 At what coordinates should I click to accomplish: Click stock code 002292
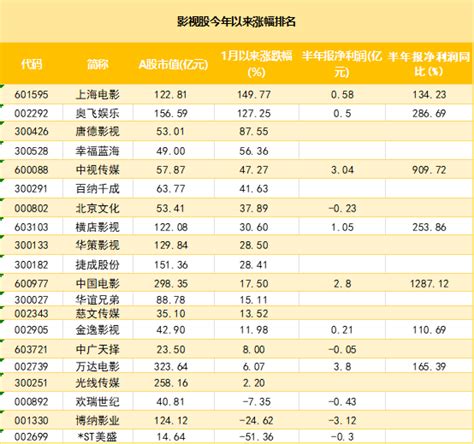tap(31, 114)
